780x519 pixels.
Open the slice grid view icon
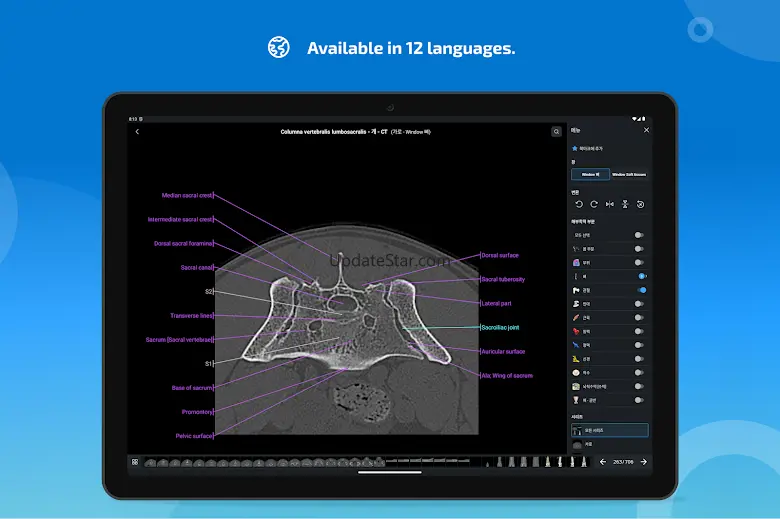pyautogui.click(x=134, y=462)
